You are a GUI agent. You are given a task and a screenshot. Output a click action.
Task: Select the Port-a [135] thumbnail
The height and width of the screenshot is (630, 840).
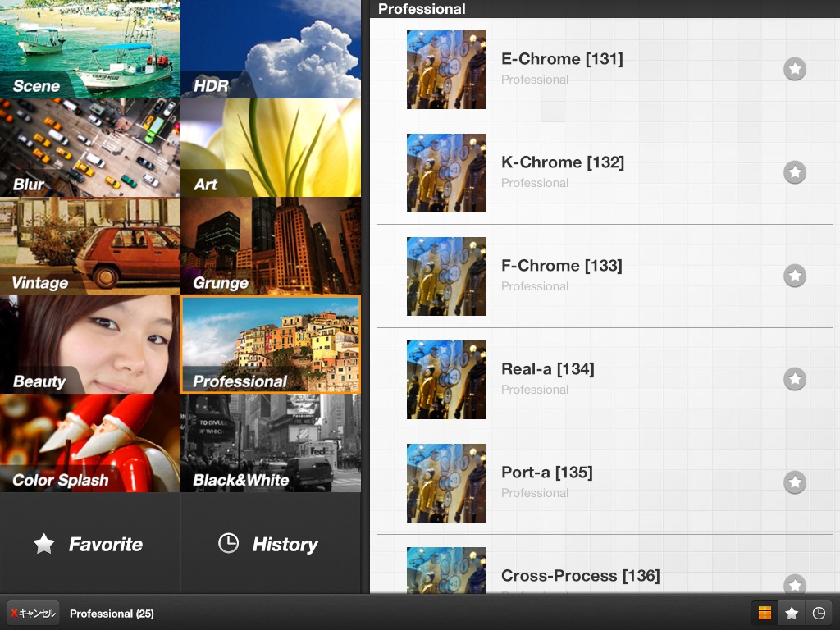click(446, 483)
